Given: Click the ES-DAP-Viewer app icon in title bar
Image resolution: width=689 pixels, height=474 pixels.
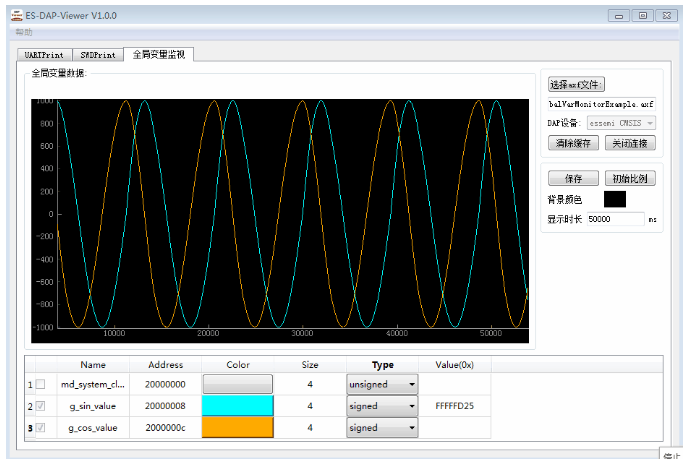Looking at the screenshot, I should pos(16,15).
